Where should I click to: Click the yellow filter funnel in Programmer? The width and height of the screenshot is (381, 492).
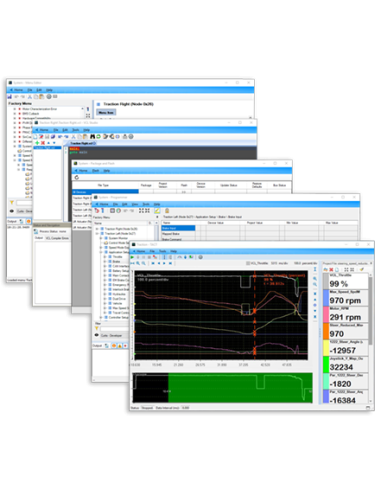97,329
